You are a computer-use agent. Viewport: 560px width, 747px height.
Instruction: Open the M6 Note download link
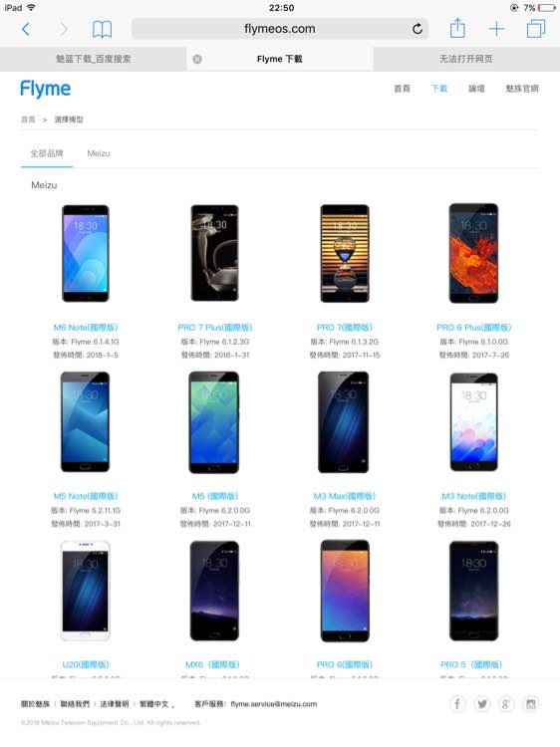click(86, 328)
